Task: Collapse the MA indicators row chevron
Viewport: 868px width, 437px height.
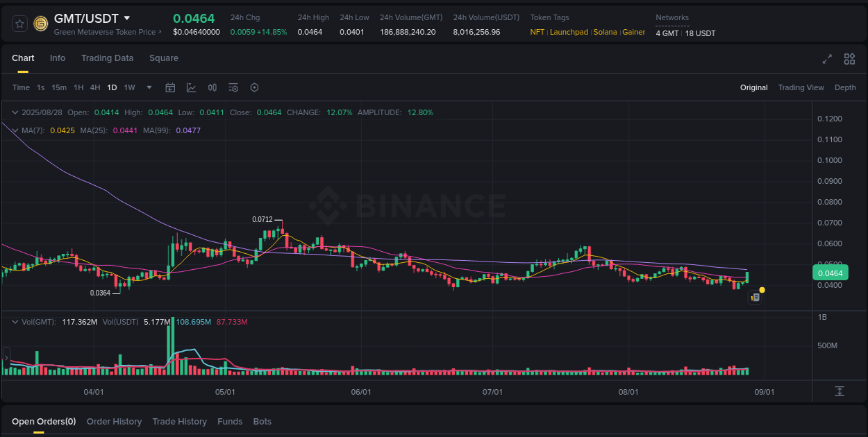Action: pos(15,130)
